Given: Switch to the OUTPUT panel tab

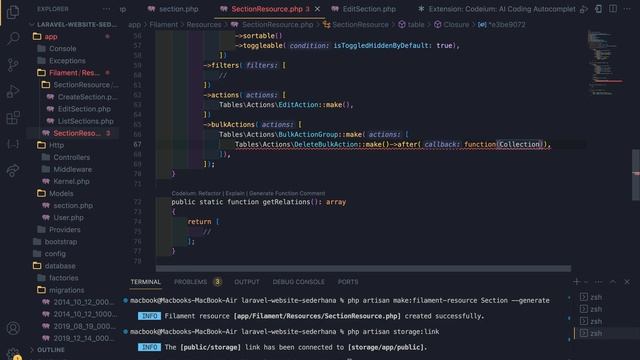Looking at the screenshot, I should point(247,282).
